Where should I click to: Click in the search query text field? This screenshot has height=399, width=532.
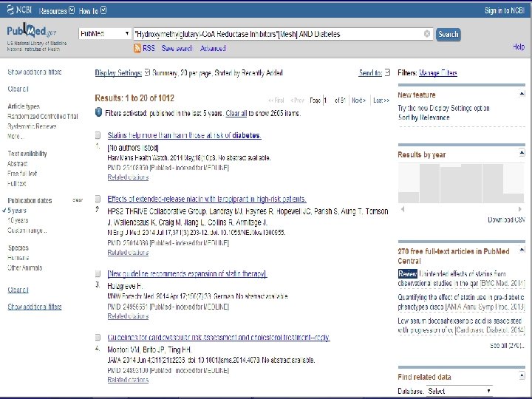point(279,34)
